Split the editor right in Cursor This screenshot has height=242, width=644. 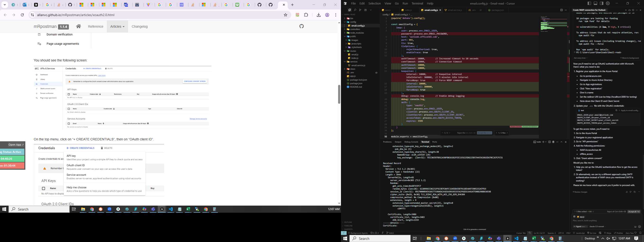click(x=562, y=10)
